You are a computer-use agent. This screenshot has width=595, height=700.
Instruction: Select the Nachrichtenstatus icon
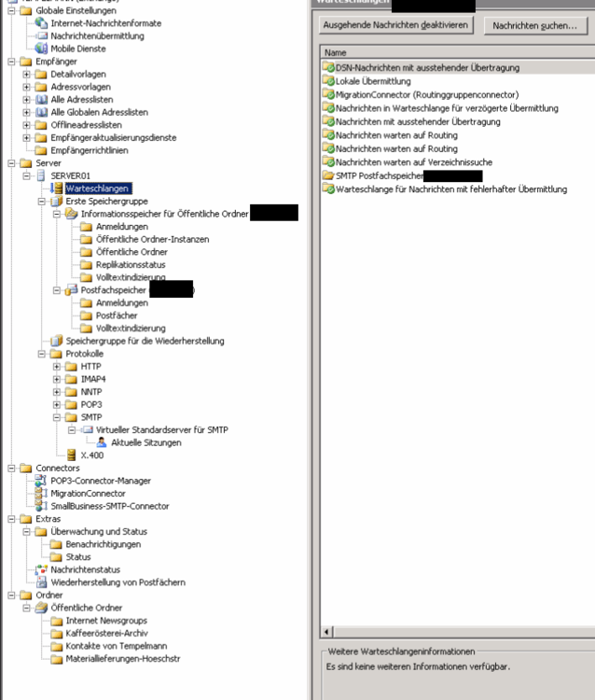[41, 569]
